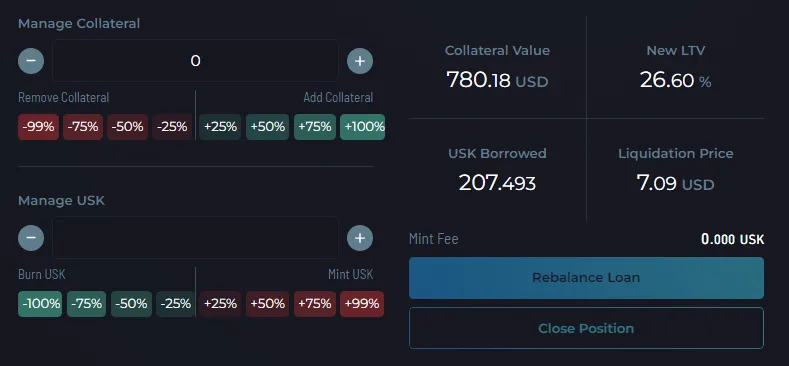Click the Manage Collateral heading
This screenshot has width=789, height=366.
point(79,24)
